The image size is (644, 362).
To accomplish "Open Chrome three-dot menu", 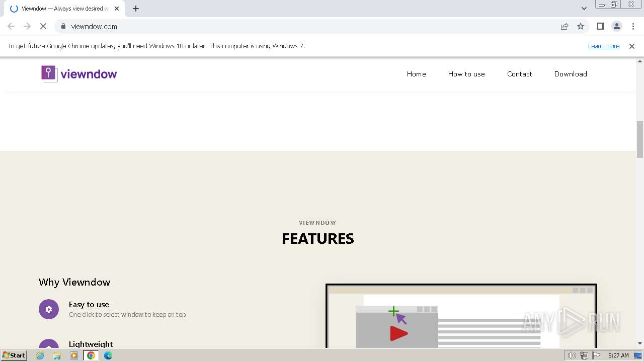I will pos(633,26).
